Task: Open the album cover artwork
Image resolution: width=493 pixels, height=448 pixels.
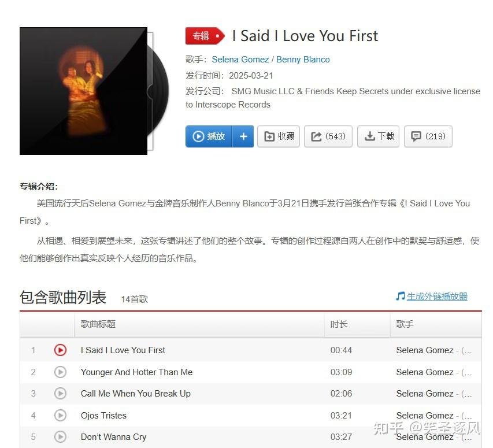Action: [83, 91]
